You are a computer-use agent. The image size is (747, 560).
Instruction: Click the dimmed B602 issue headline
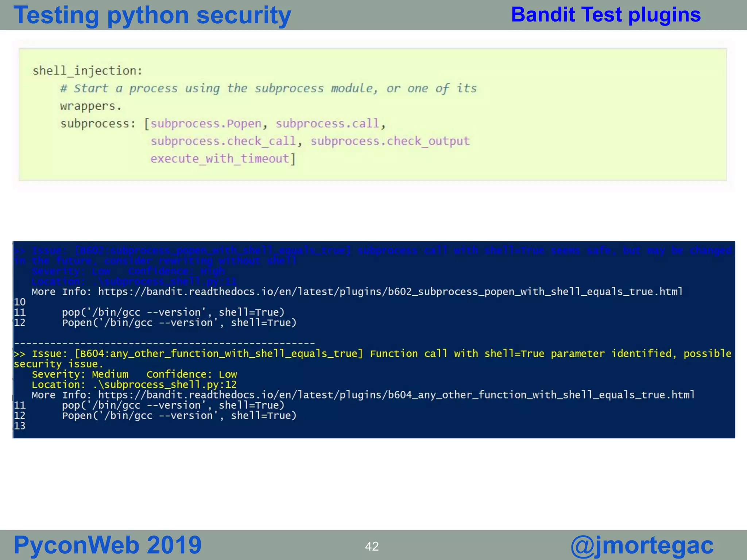tap(372, 251)
